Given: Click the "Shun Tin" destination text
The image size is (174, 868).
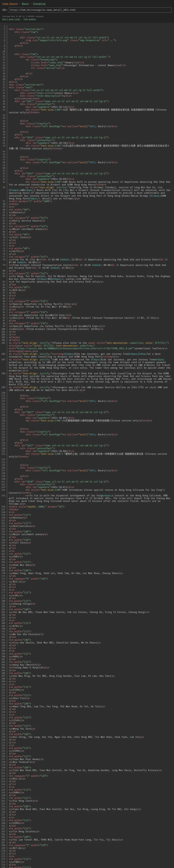Looking at the screenshot, I should 18,698.
